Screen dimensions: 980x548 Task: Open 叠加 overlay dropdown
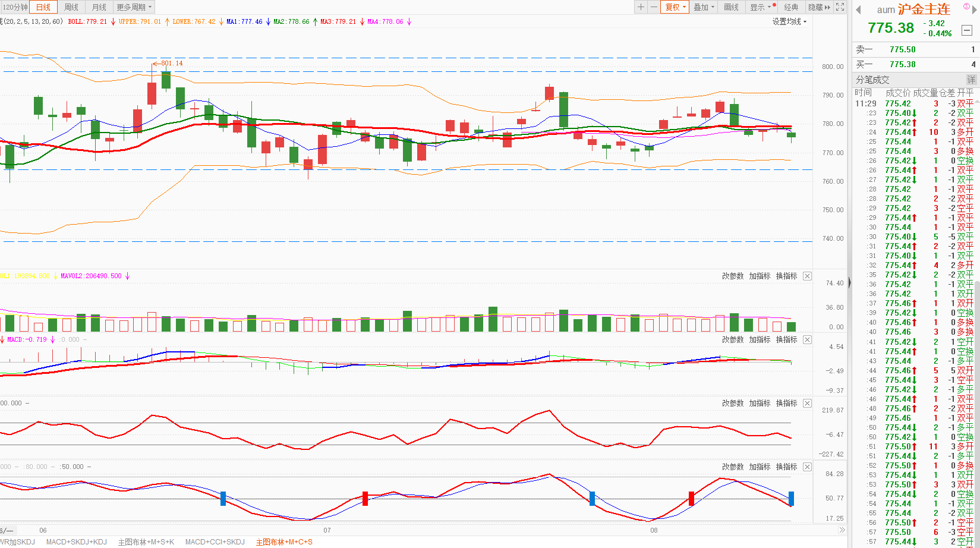(704, 7)
